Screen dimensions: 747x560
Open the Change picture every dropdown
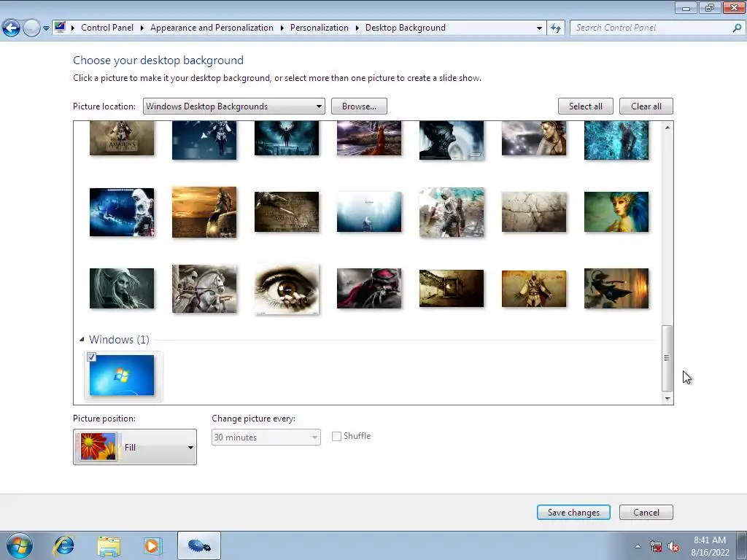266,437
